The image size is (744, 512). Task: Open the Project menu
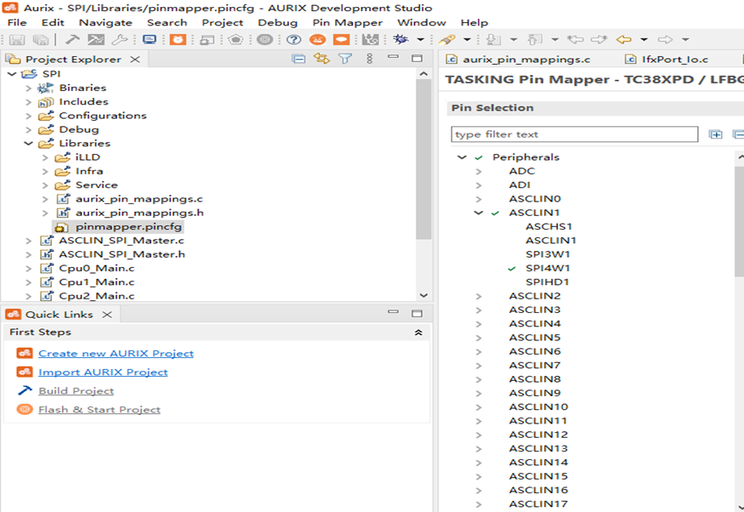tap(222, 23)
